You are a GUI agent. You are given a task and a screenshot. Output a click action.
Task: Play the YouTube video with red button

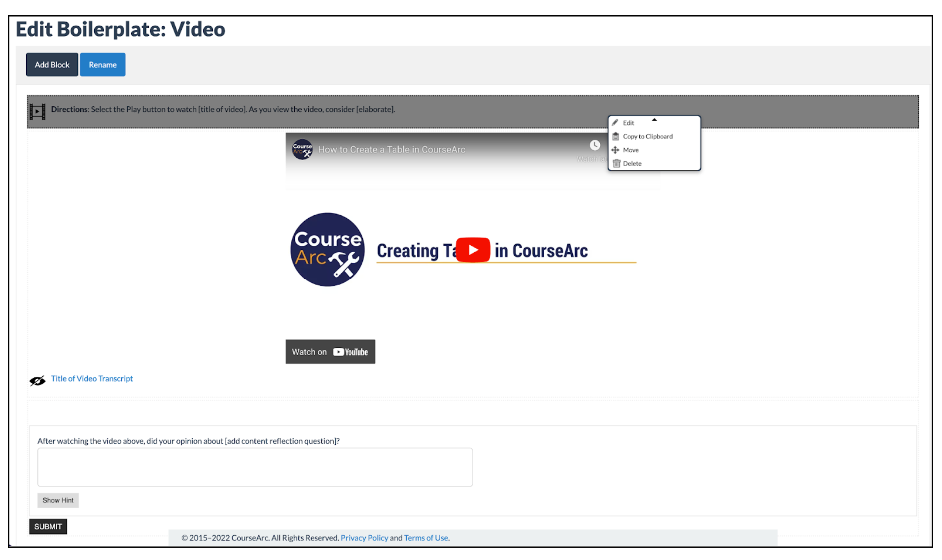click(473, 250)
